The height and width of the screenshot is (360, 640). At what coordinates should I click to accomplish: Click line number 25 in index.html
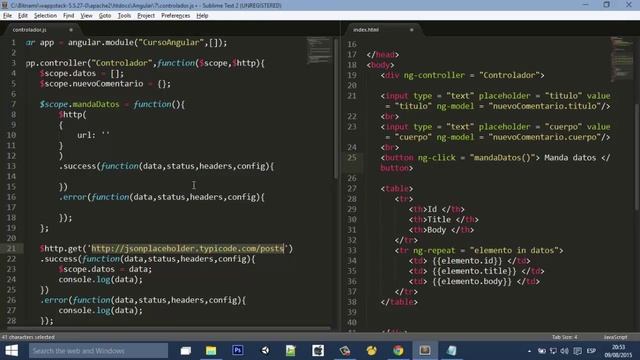click(x=352, y=158)
